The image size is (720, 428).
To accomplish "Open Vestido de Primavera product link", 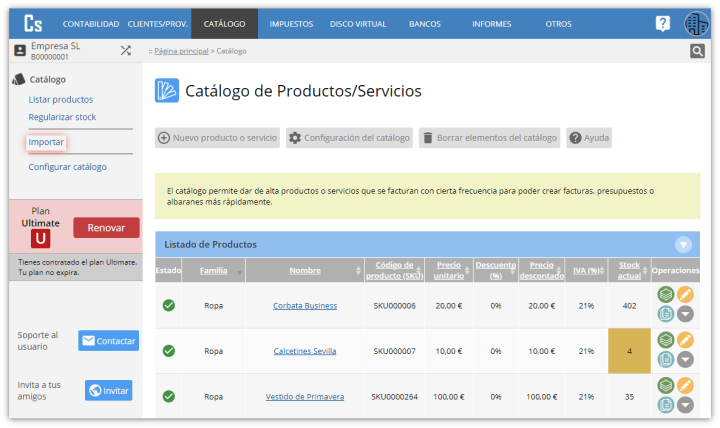I will point(305,396).
